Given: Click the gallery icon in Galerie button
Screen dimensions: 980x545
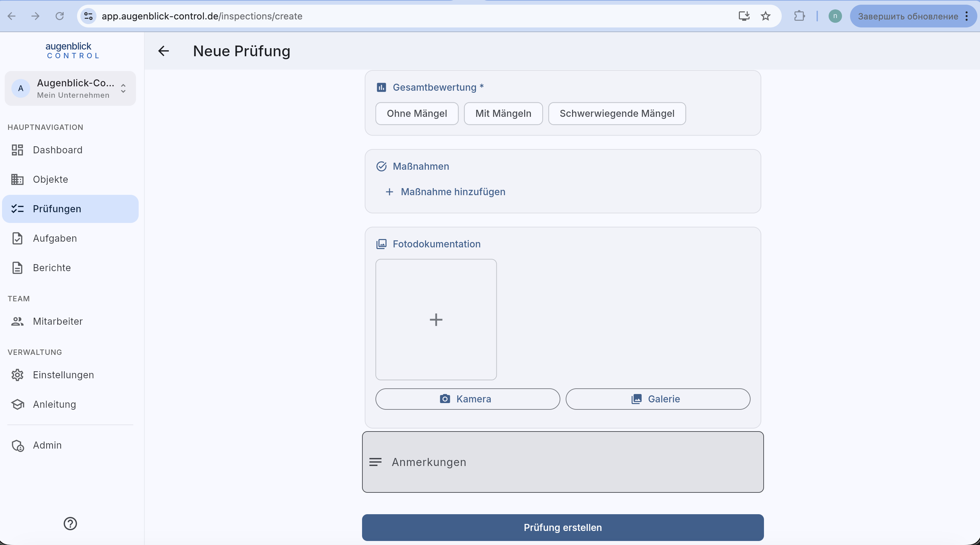Looking at the screenshot, I should [636, 399].
